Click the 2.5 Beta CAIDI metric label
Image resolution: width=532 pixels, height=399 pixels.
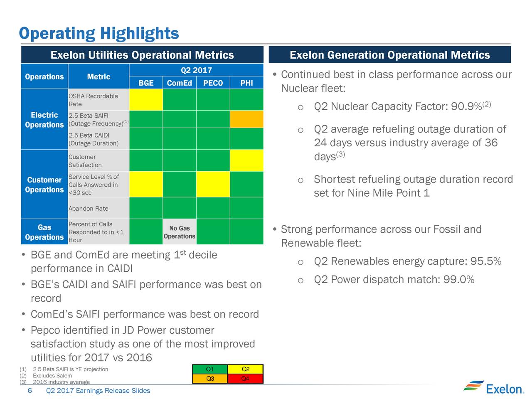(x=99, y=139)
